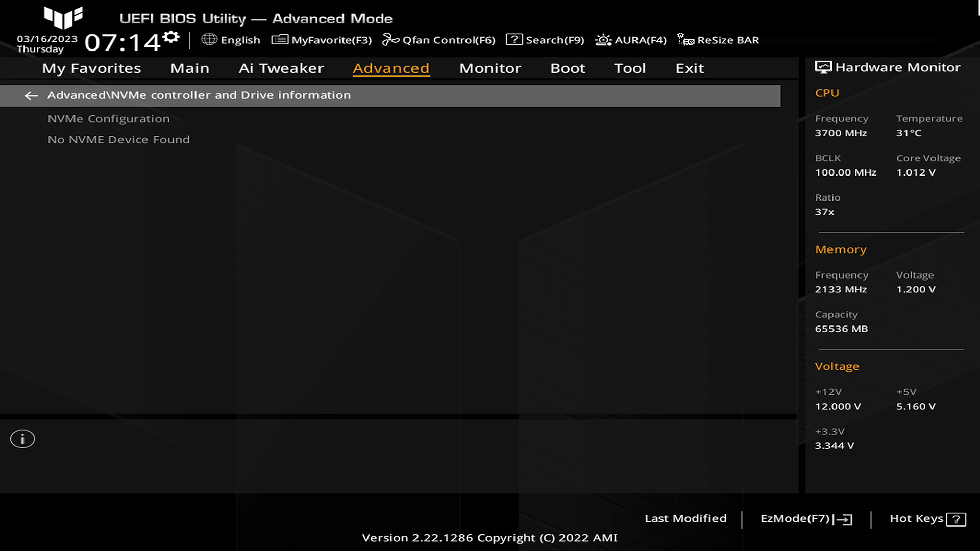
Task: Click the Hot Keys question box
Action: pos(955,519)
